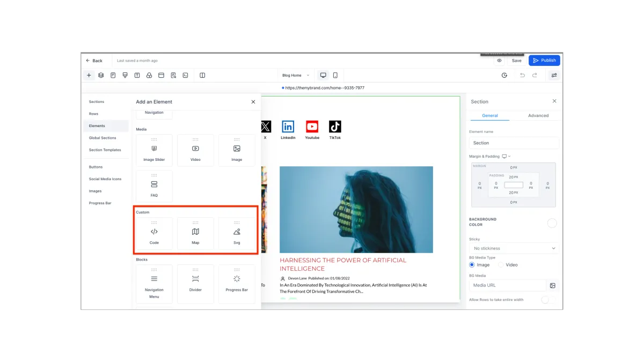Click the split columns layout icon
Viewport: 644px width, 362px height.
click(x=202, y=76)
